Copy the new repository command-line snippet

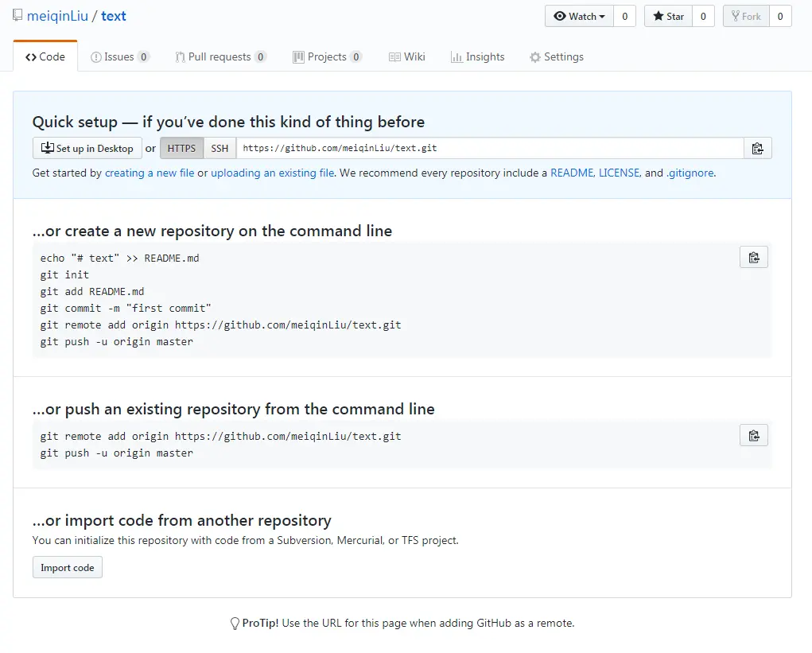click(x=753, y=257)
